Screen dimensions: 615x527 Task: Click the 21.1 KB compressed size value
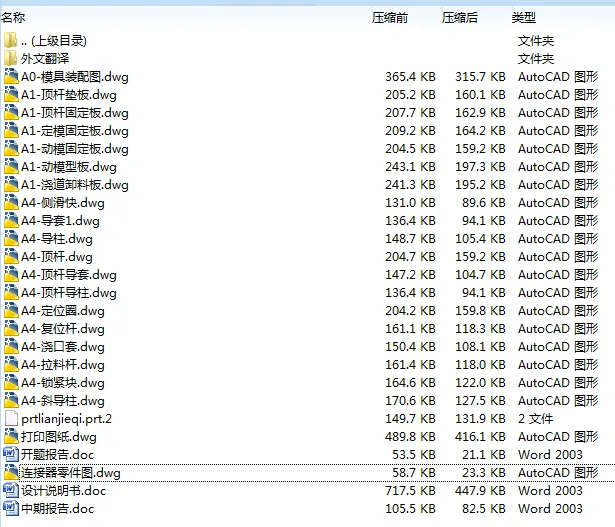pos(484,455)
